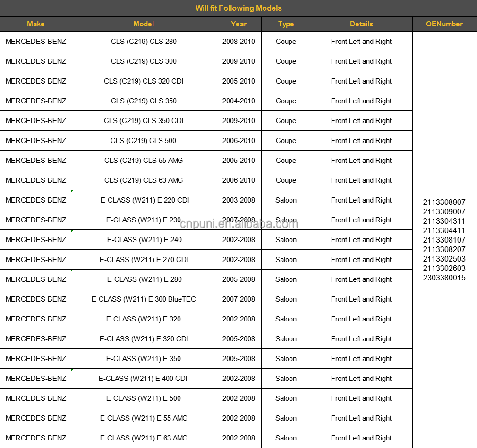Click the Type column header
Screen dimensions: 477x448
286,24
